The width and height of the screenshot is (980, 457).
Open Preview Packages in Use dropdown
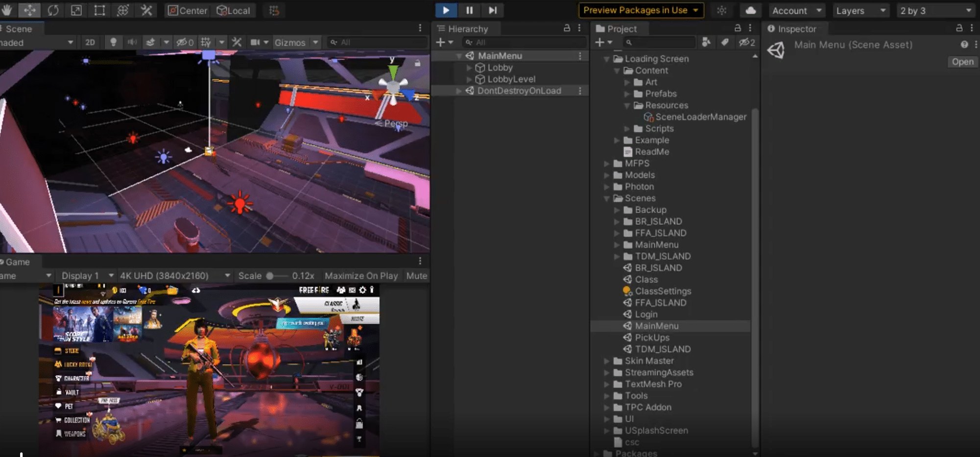click(x=641, y=10)
